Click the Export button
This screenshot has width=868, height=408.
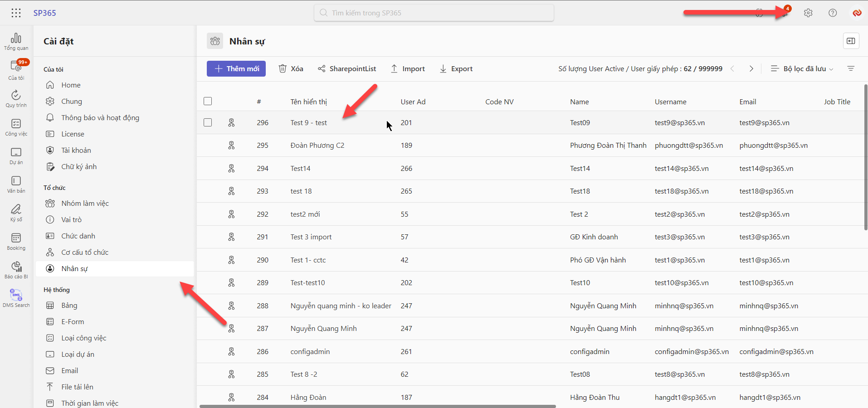pos(456,69)
